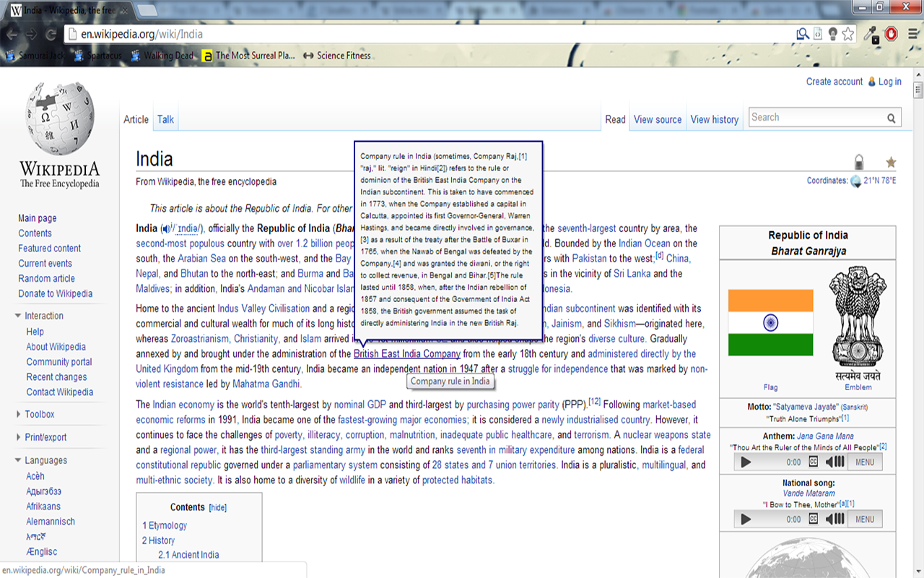Screen dimensions: 924x578
Task: Open the Walking Dead bookmark
Action: click(162, 56)
